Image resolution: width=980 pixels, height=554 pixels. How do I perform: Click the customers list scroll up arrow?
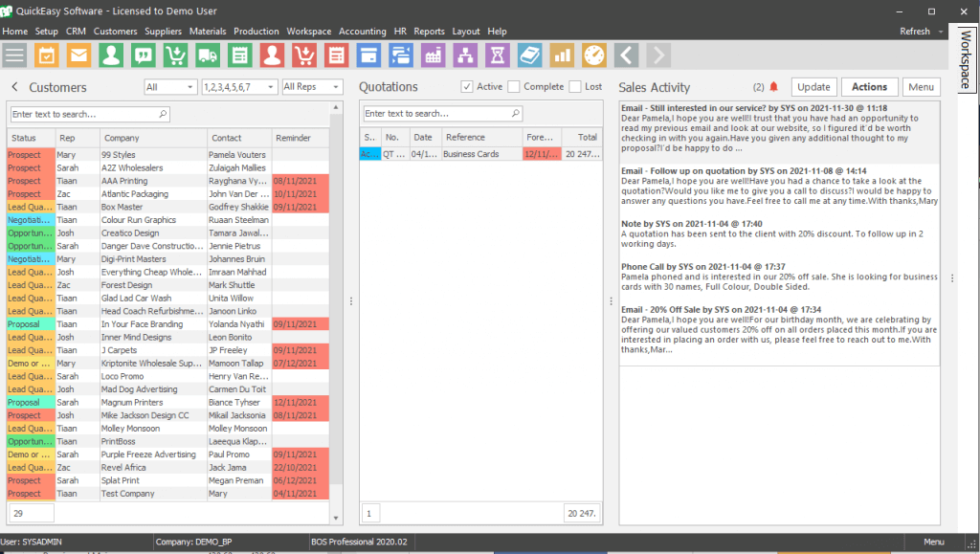point(336,107)
